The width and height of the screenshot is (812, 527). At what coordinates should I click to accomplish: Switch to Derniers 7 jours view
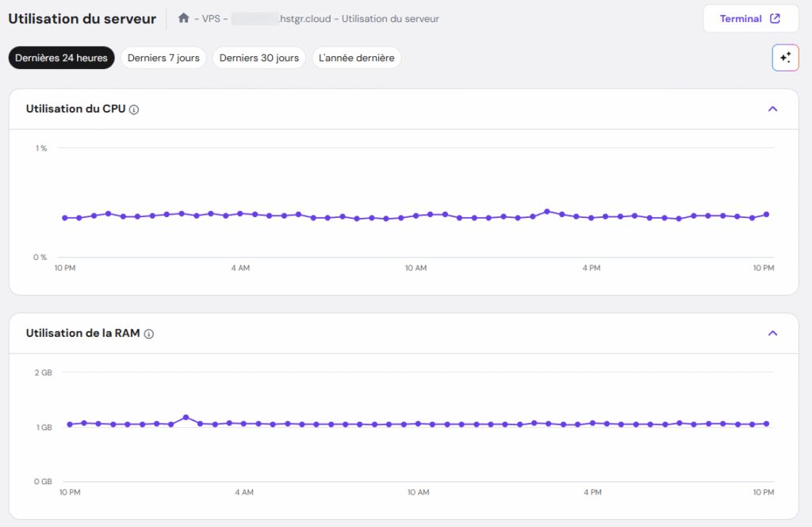pyautogui.click(x=163, y=57)
